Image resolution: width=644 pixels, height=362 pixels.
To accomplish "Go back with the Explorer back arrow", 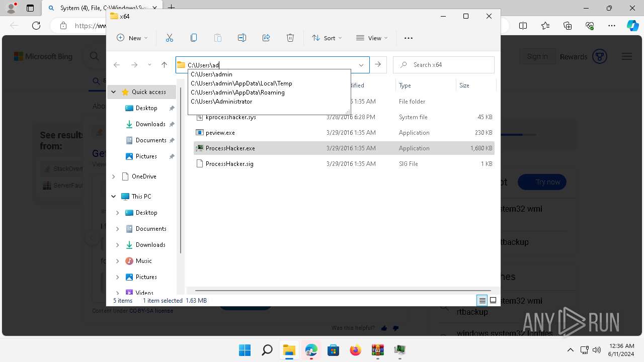I will [x=117, y=65].
